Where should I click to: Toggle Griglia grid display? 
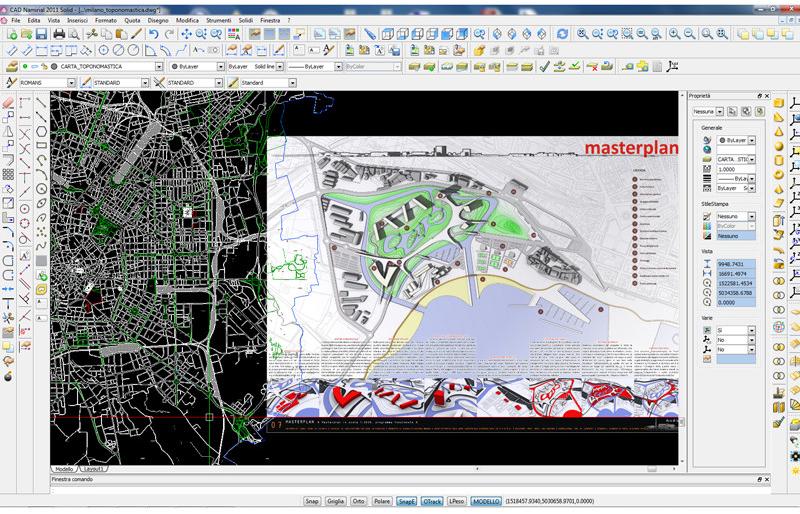[x=335, y=500]
